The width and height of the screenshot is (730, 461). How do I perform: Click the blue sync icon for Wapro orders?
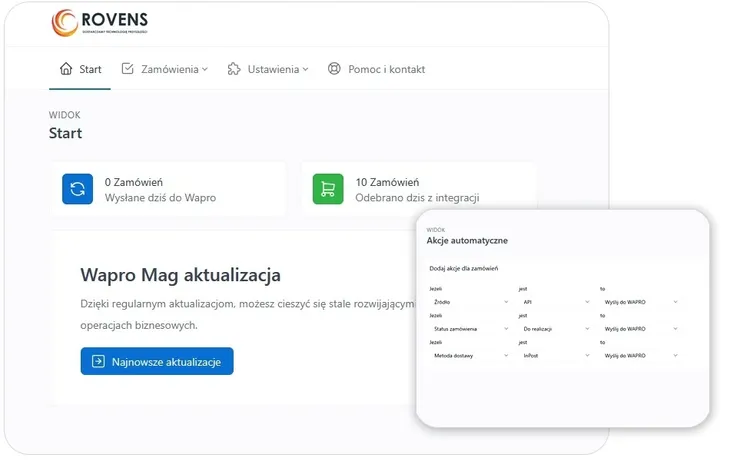click(x=78, y=189)
